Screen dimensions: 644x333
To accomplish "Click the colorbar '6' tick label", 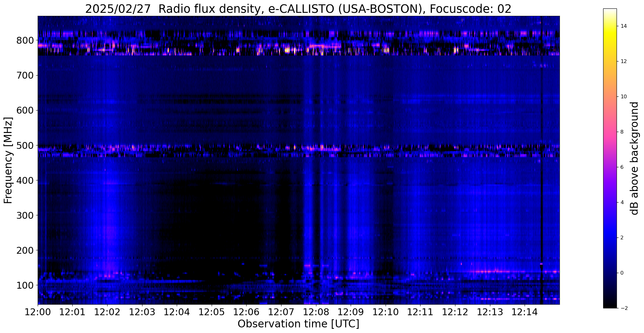I will (622, 167).
